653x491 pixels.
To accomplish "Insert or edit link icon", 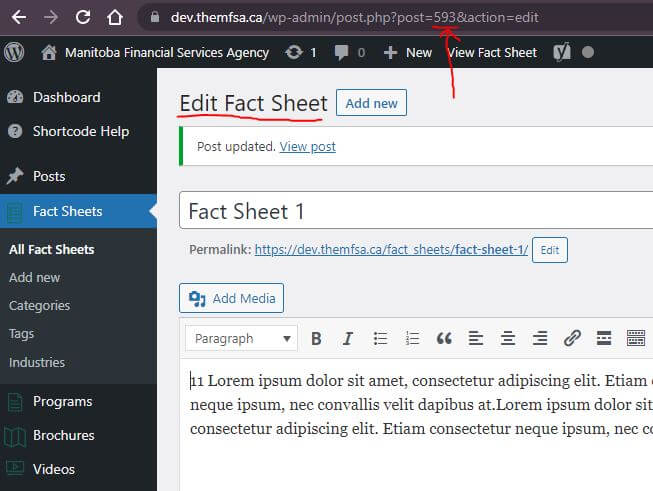I will click(572, 339).
